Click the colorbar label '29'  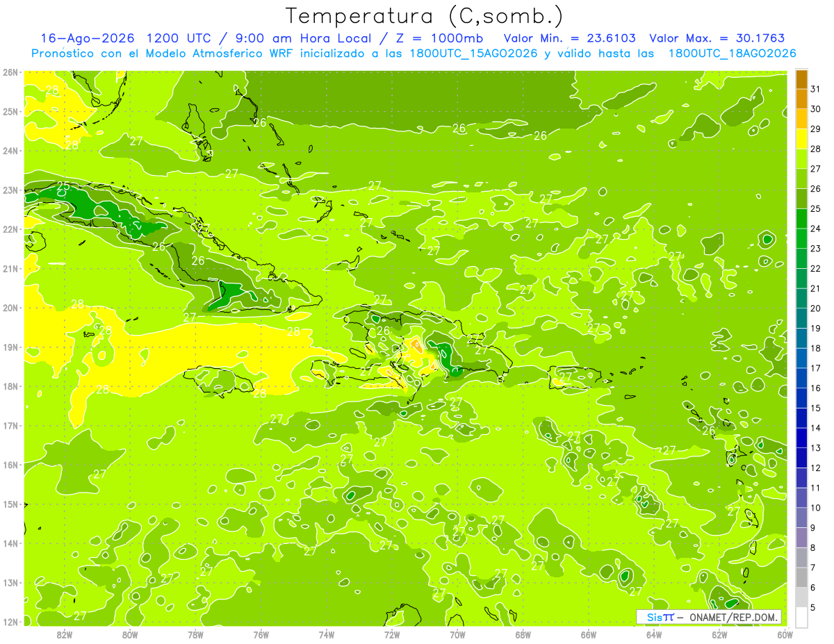point(816,129)
